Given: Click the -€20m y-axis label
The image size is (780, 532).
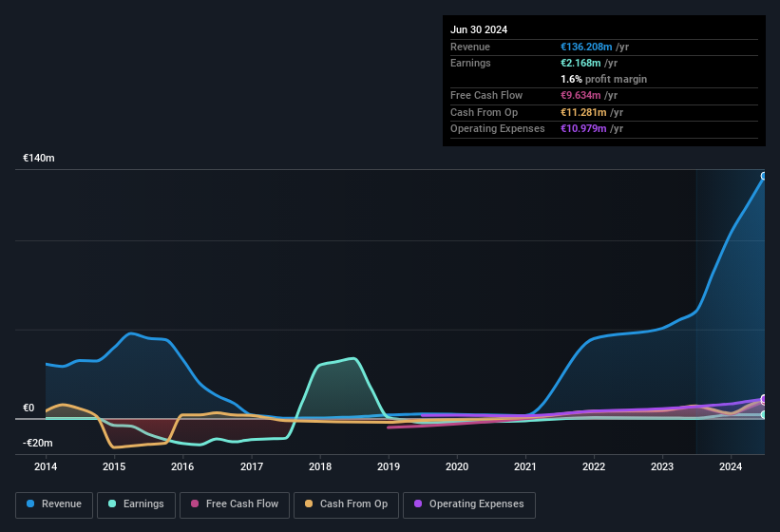Looking at the screenshot, I should 37,443.
